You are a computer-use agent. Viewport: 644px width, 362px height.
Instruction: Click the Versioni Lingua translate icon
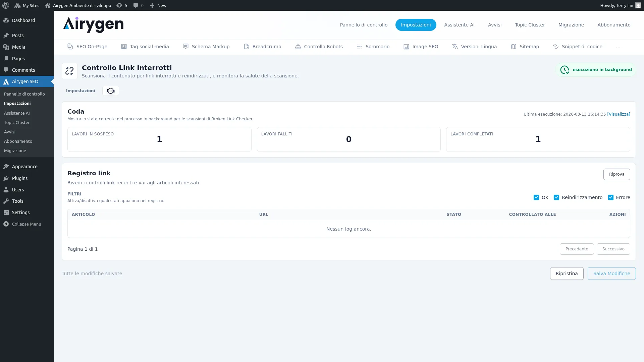click(x=455, y=47)
